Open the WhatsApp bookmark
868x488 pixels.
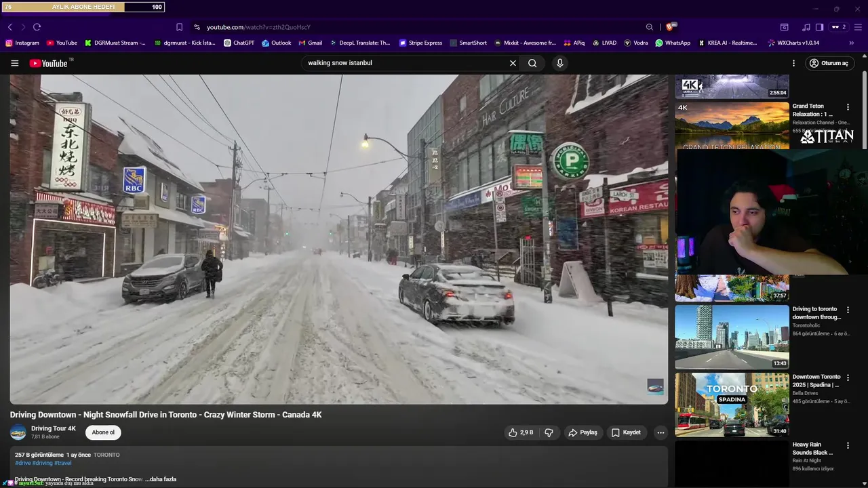click(x=673, y=43)
